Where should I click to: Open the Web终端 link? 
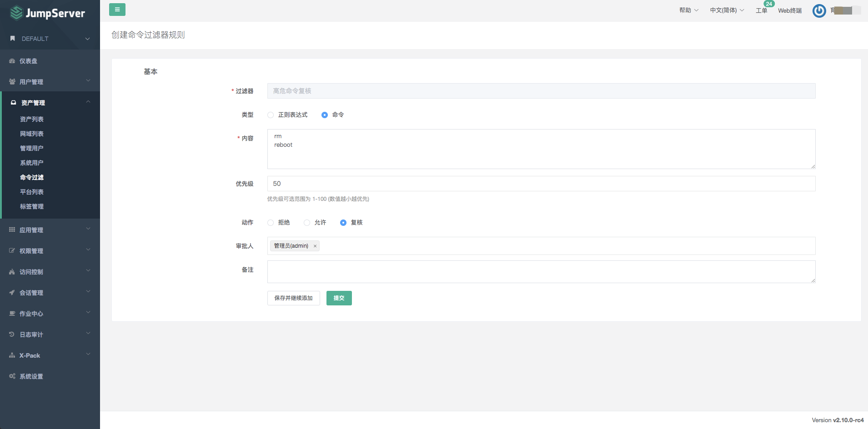coord(790,10)
